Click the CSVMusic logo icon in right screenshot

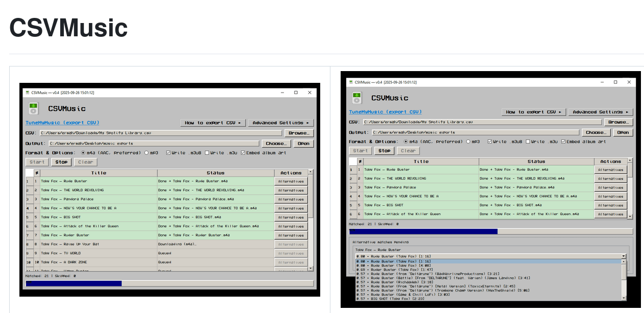click(x=356, y=97)
